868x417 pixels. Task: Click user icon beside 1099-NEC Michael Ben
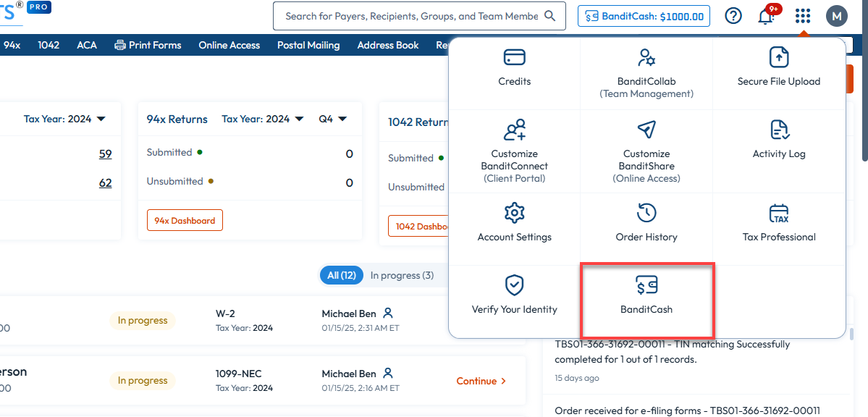click(388, 374)
